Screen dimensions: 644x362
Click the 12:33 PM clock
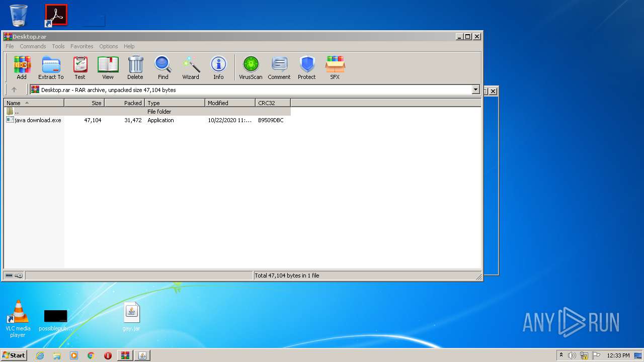pyautogui.click(x=618, y=355)
